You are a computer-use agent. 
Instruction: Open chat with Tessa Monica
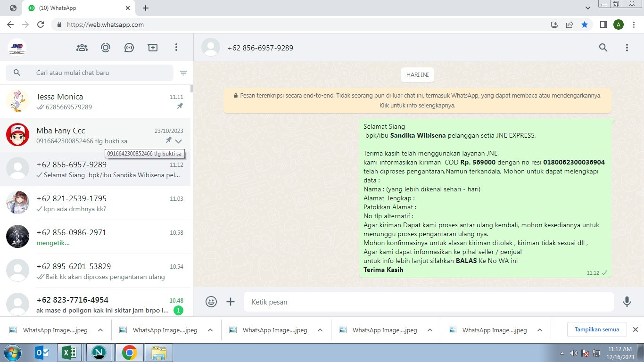95,101
